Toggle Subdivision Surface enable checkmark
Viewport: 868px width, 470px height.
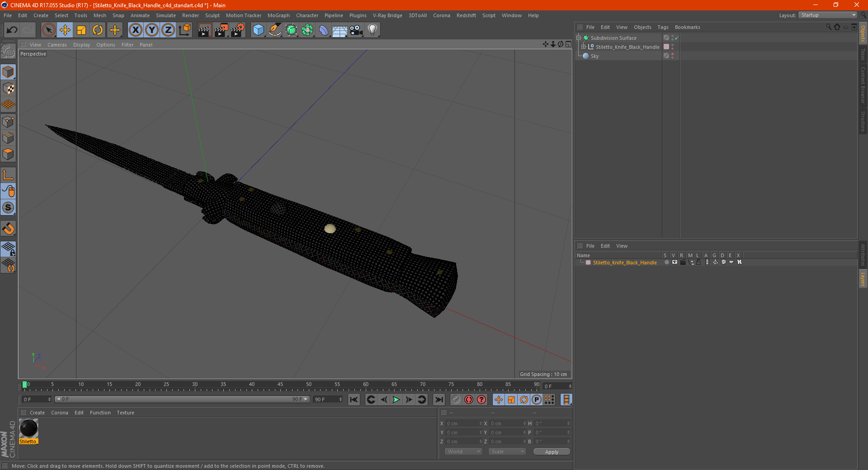click(676, 38)
